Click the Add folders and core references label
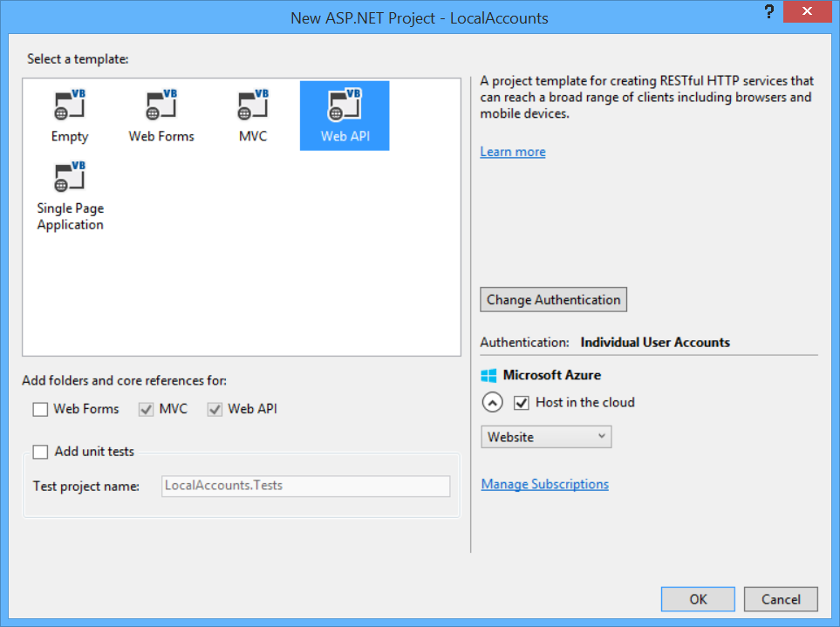 click(x=124, y=381)
